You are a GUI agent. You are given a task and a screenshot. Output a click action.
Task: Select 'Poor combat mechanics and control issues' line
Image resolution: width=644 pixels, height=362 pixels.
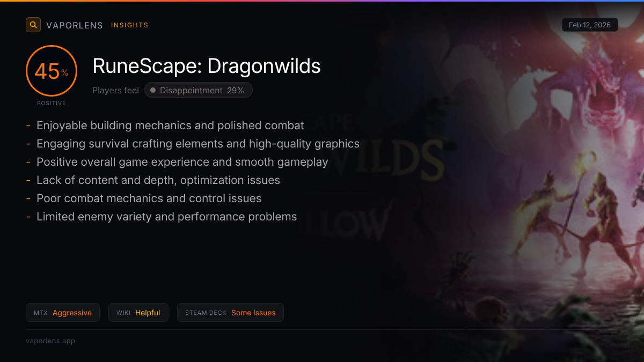tap(149, 198)
